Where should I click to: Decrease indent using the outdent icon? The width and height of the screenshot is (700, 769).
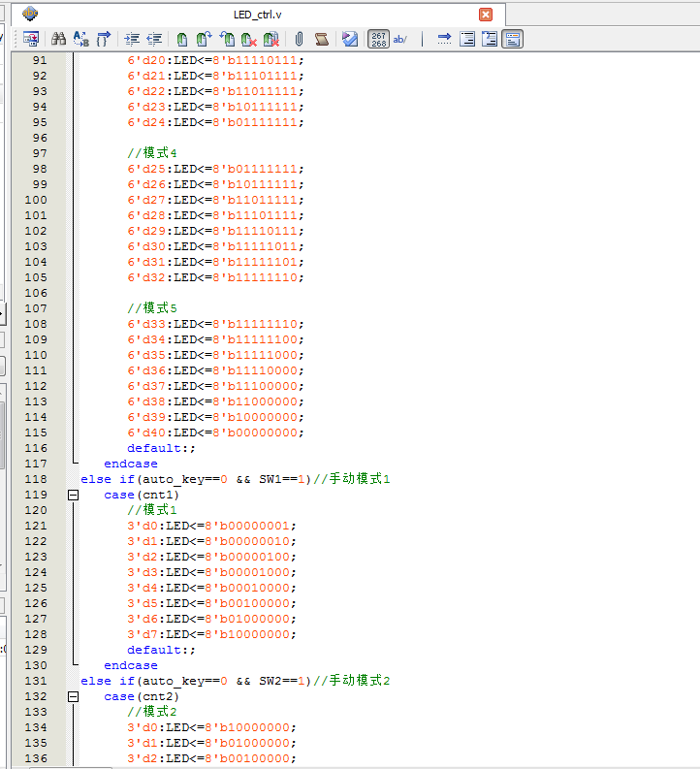point(154,39)
